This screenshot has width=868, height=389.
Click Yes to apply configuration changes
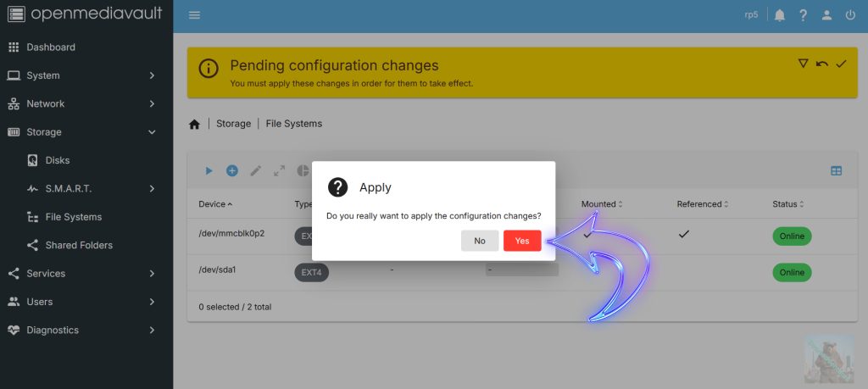521,241
